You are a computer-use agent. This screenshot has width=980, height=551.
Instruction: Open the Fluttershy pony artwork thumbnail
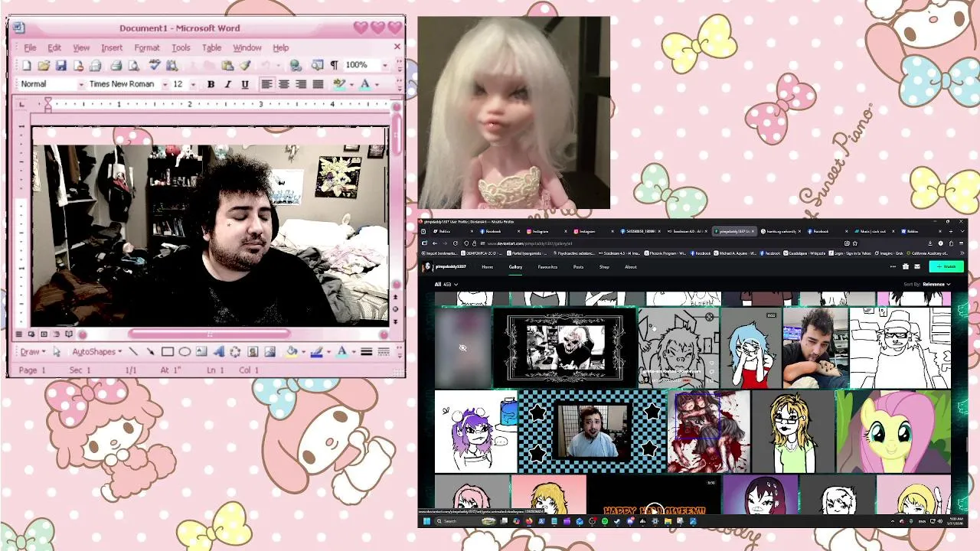(x=893, y=432)
